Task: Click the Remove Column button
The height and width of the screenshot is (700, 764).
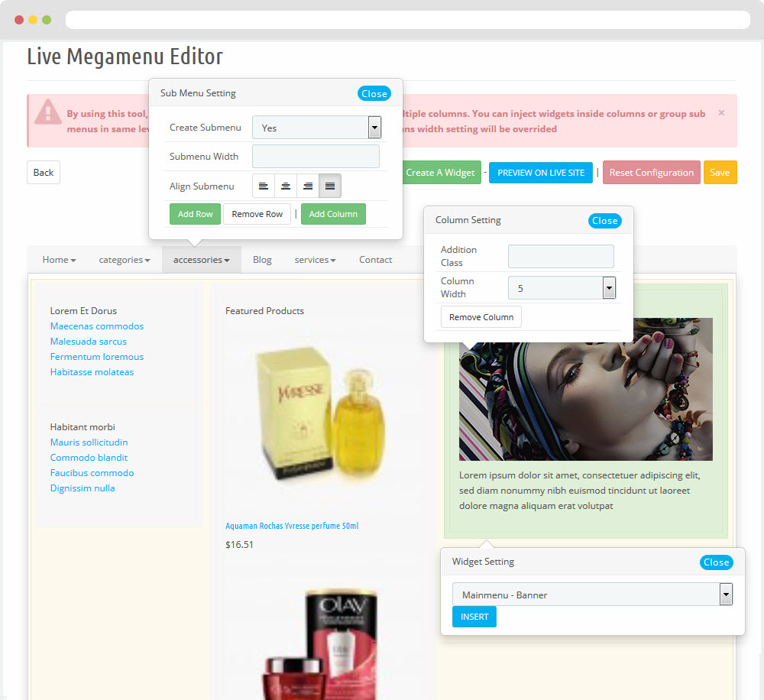Action: coord(481,317)
